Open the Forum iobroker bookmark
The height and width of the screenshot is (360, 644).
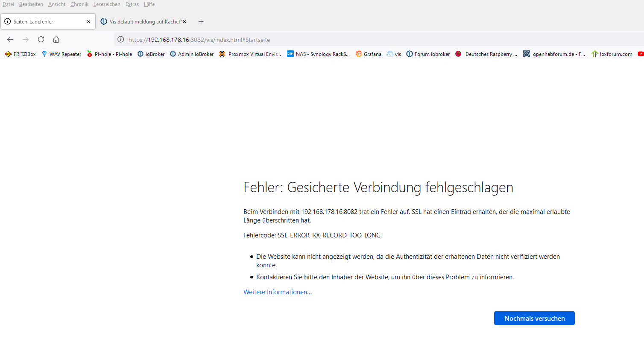point(428,54)
